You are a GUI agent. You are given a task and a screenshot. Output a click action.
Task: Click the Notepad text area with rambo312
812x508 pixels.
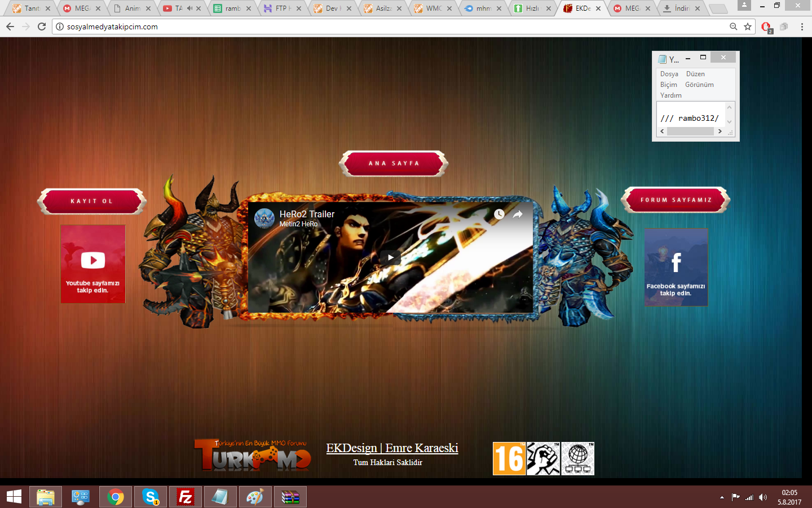pos(691,115)
